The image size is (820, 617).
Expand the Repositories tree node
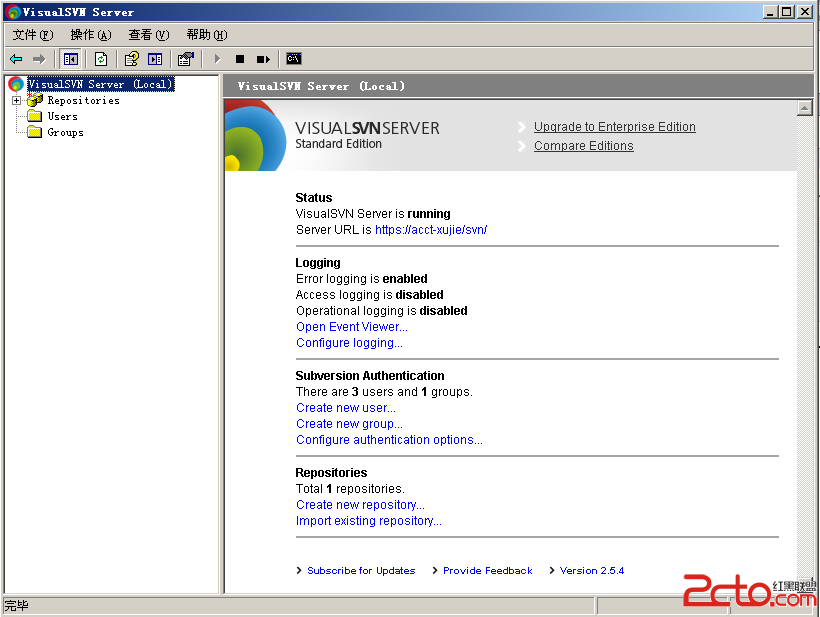pos(17,100)
